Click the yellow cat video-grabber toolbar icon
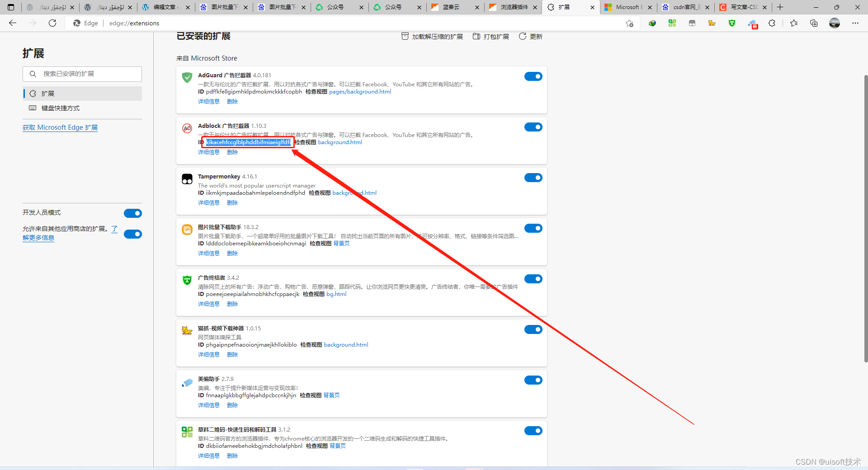This screenshot has height=470, width=868. pyautogui.click(x=712, y=23)
